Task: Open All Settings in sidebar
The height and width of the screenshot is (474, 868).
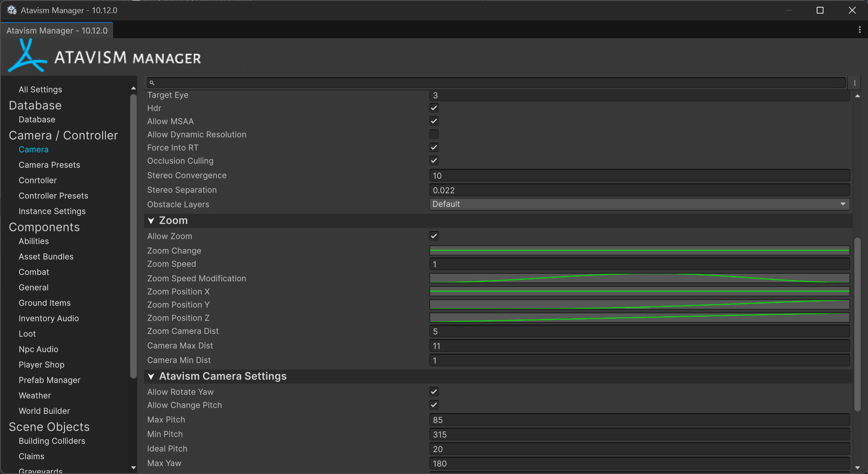Action: 40,89
